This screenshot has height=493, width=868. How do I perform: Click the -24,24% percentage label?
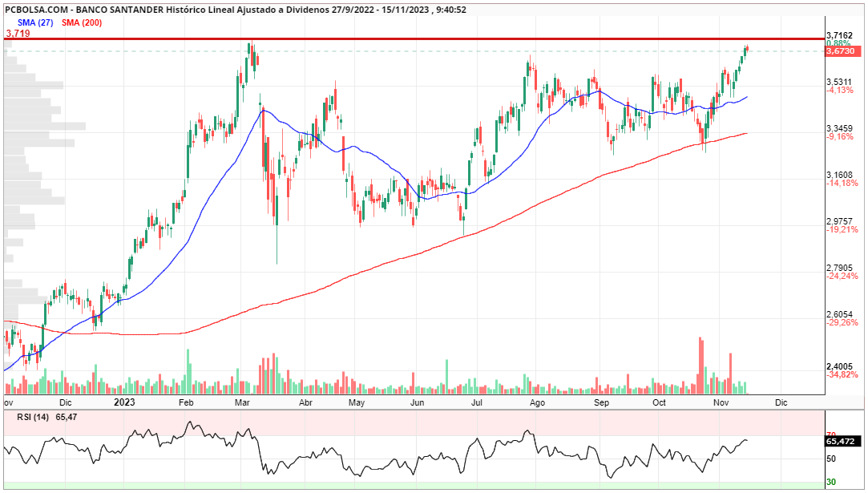pyautogui.click(x=842, y=276)
